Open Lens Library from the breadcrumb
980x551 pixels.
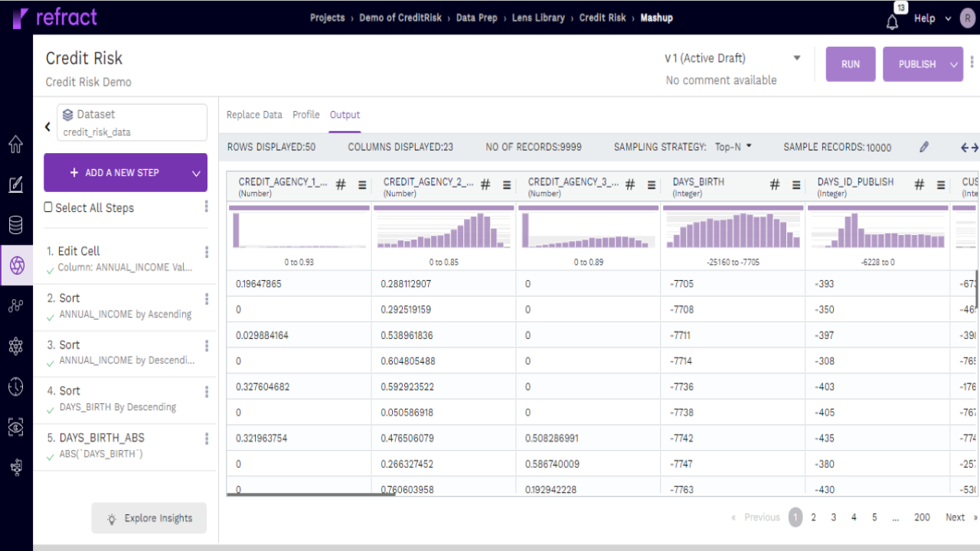click(539, 17)
